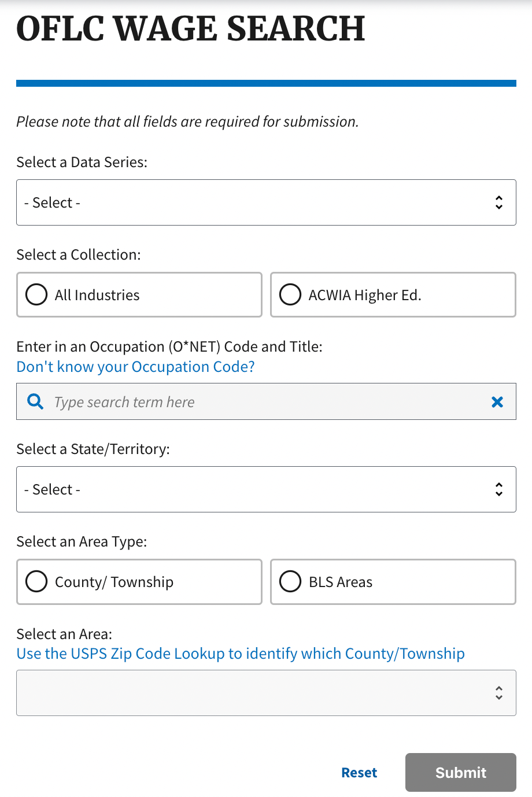Screen dimensions: 532x797
Task: Follow the USPS Zip Code Lookup link
Action: click(x=241, y=654)
